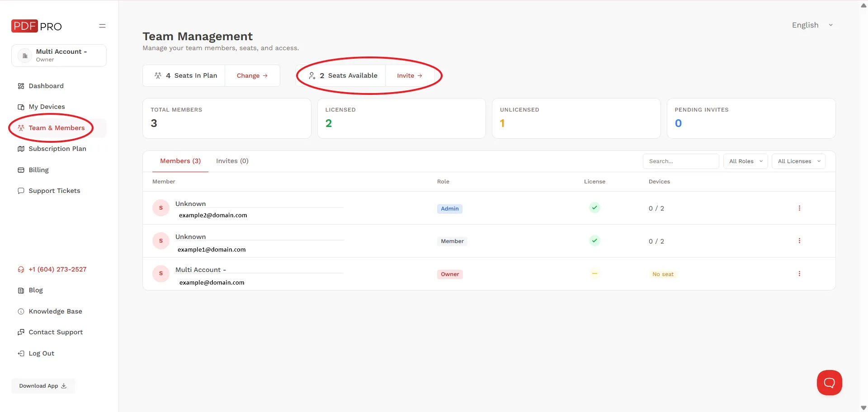Screen dimensions: 868x412
Task: Open actions menu for Multi Account owner
Action: (x=799, y=274)
